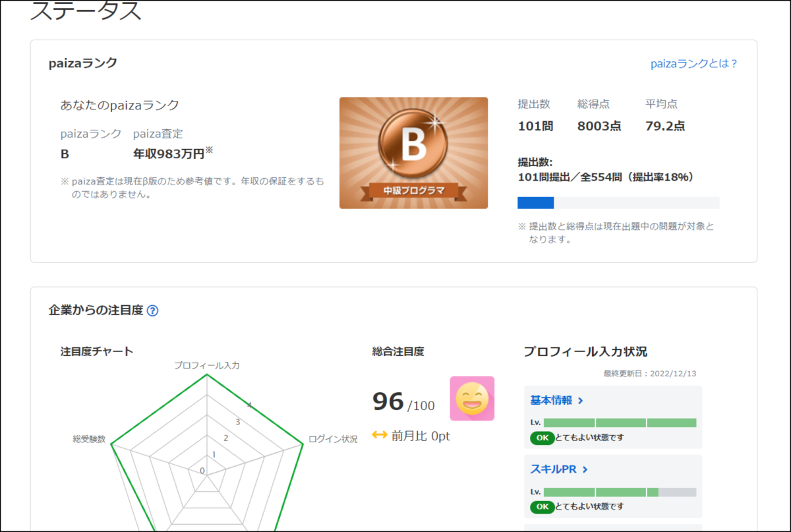
Task: Click the 96/100 total attention score
Action: [403, 401]
